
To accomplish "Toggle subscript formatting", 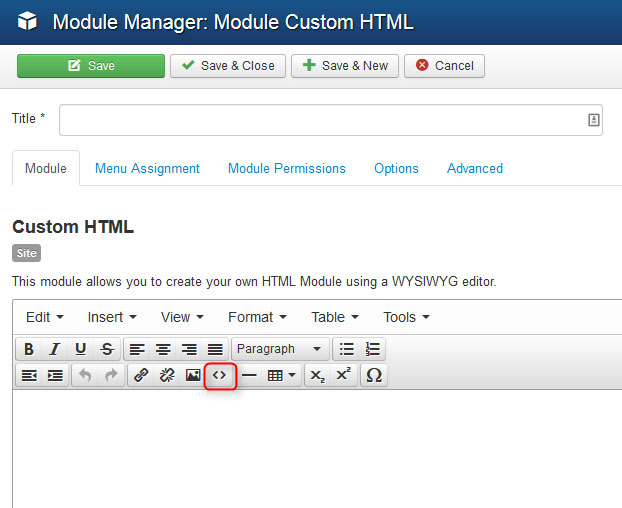I will point(317,375).
